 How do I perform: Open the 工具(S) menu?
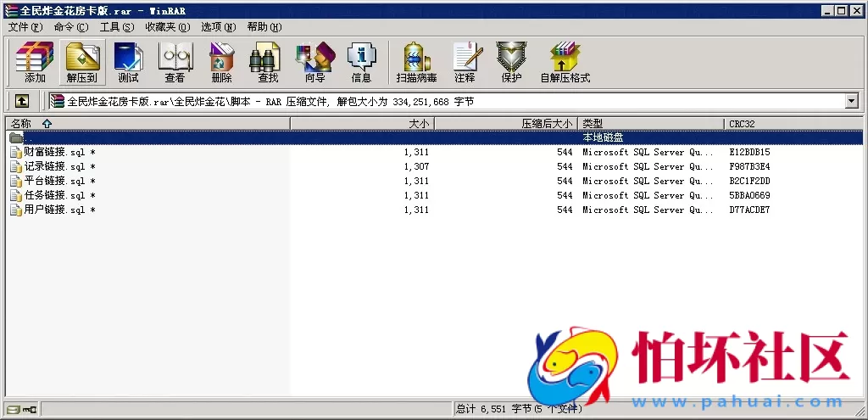pos(117,27)
